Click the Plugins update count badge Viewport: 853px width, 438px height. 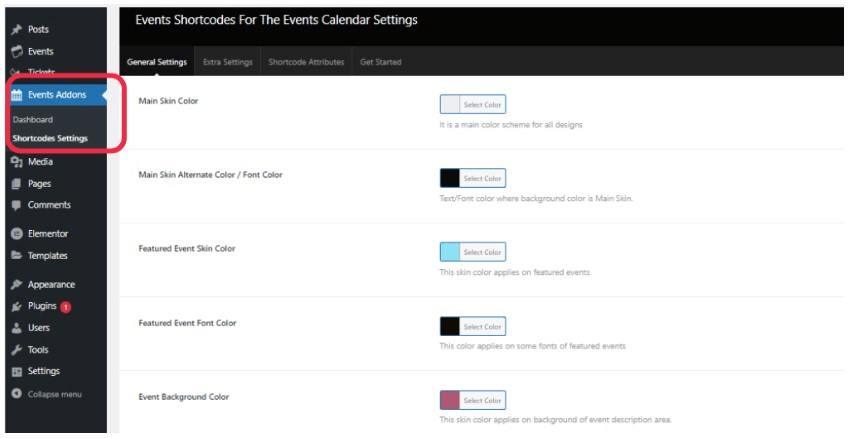click(66, 307)
